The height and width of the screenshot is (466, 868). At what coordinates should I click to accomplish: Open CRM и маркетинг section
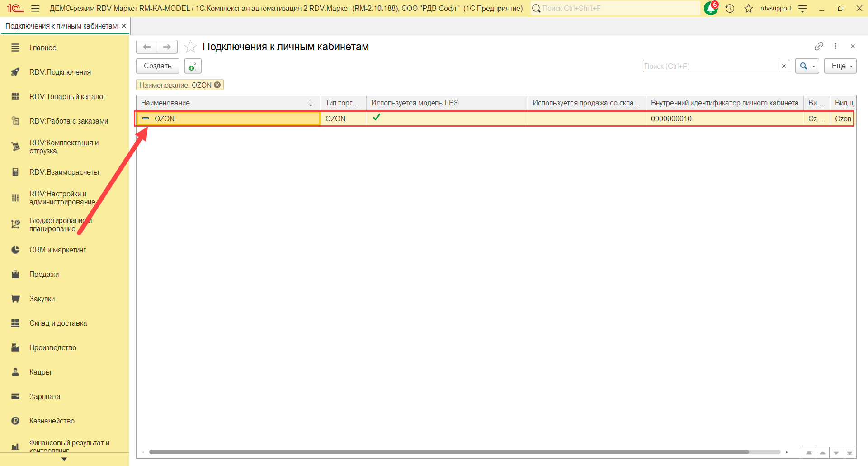[x=64, y=250]
